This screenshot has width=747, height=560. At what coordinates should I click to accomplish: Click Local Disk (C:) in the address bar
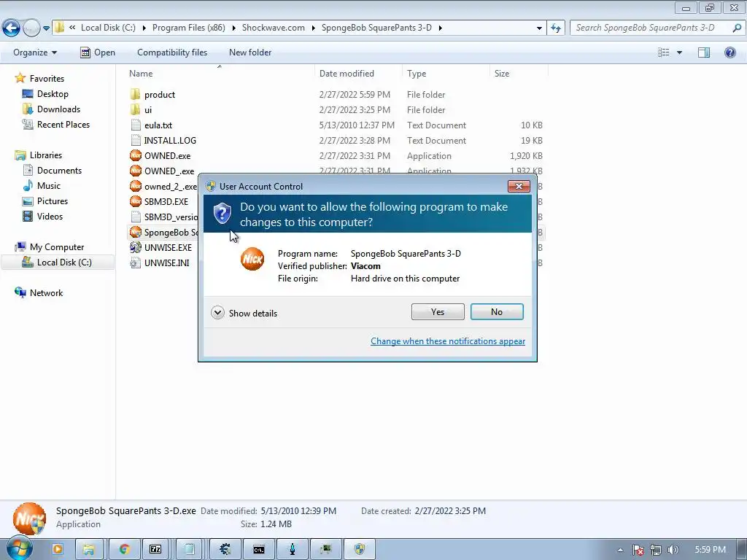108,28
